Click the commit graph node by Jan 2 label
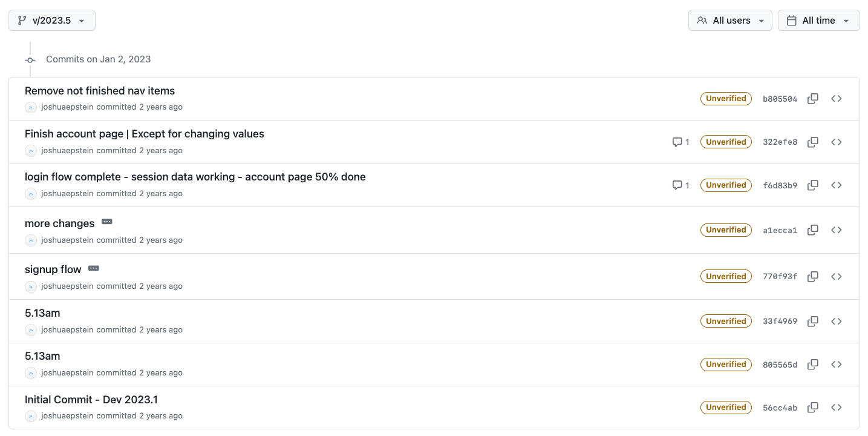The image size is (868, 436). point(30,60)
